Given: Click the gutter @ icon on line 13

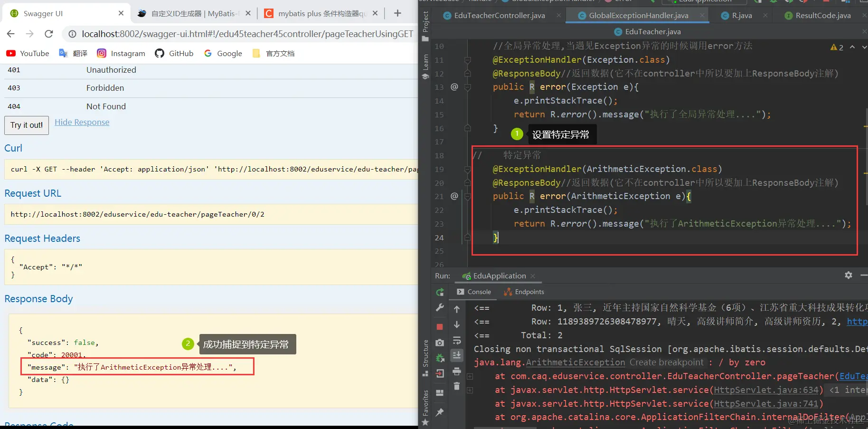Looking at the screenshot, I should [x=454, y=87].
